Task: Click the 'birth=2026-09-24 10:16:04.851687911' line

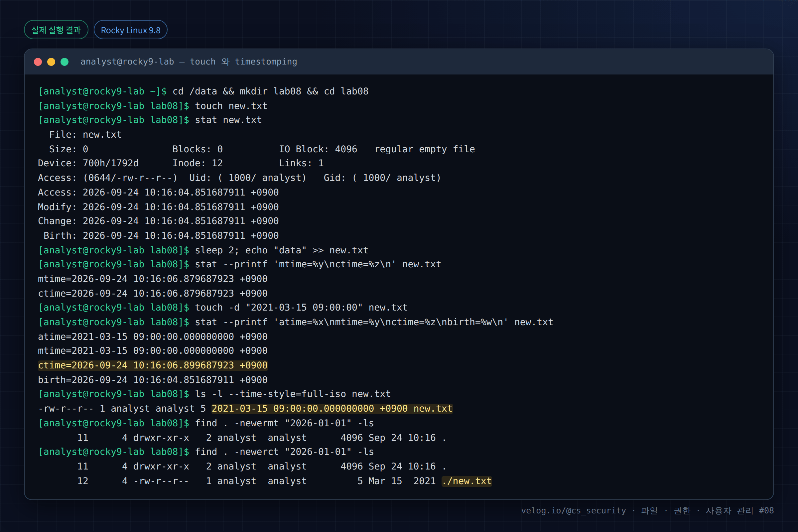Action: (x=153, y=380)
